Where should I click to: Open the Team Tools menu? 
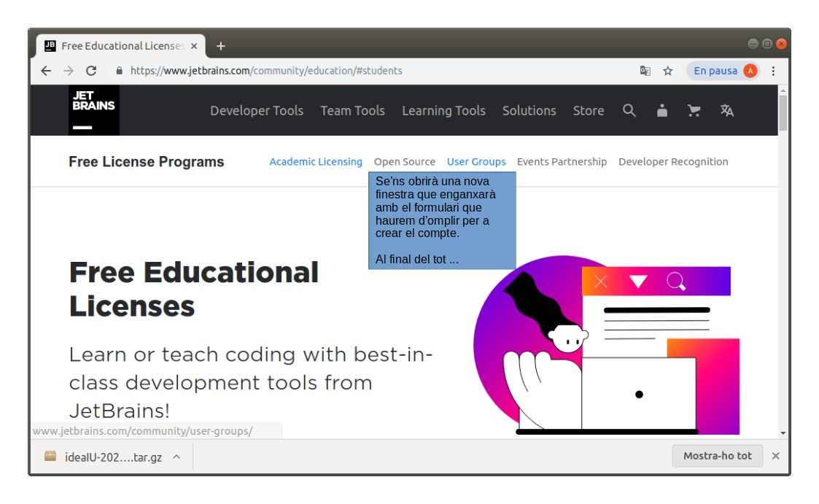click(352, 111)
